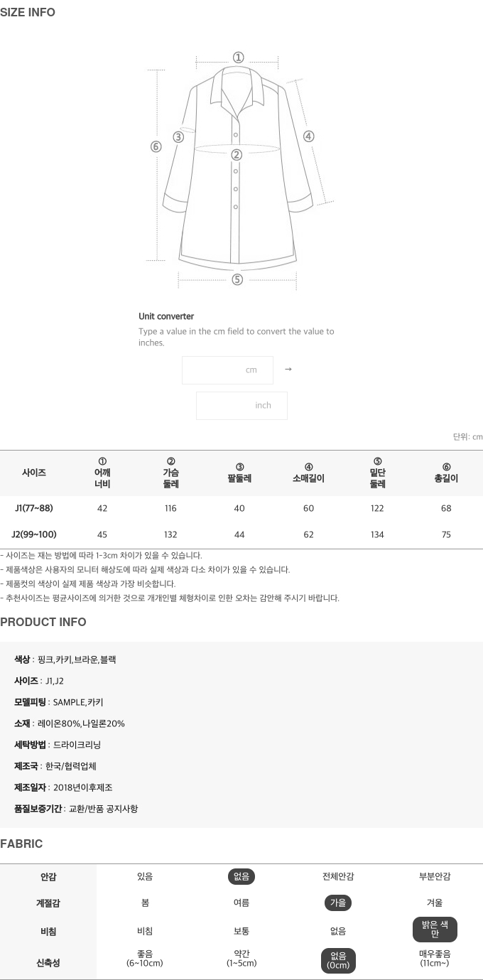This screenshot has height=980, width=483.
Task: Click sleeve length marker ④ on diagram
Action: (308, 136)
